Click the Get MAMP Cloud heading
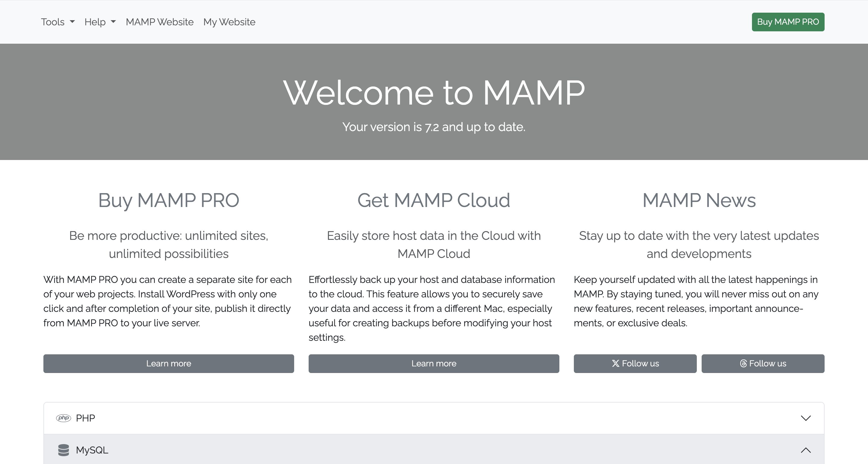The height and width of the screenshot is (464, 868). (x=434, y=200)
